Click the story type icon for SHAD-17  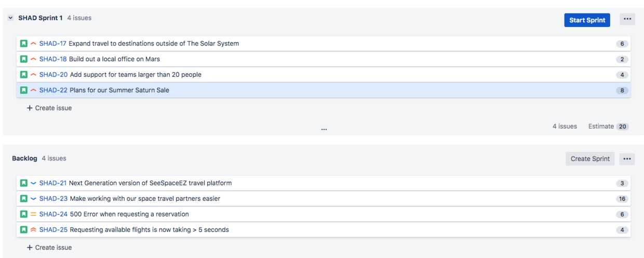click(x=24, y=44)
